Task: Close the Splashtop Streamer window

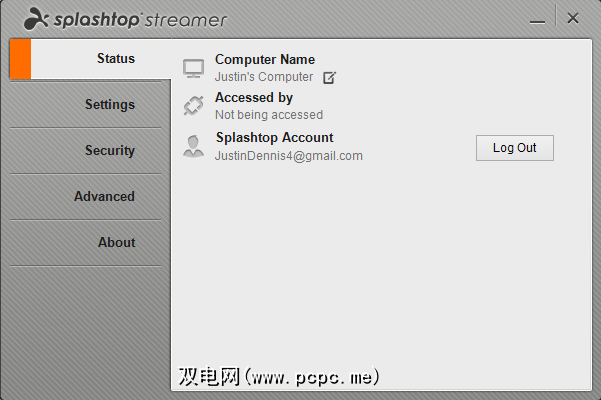Action: point(573,18)
